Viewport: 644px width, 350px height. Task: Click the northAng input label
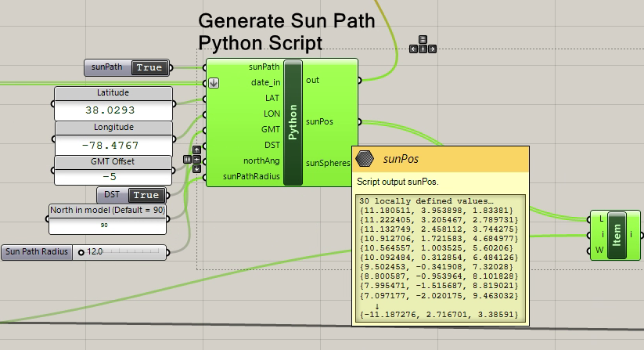coord(261,161)
